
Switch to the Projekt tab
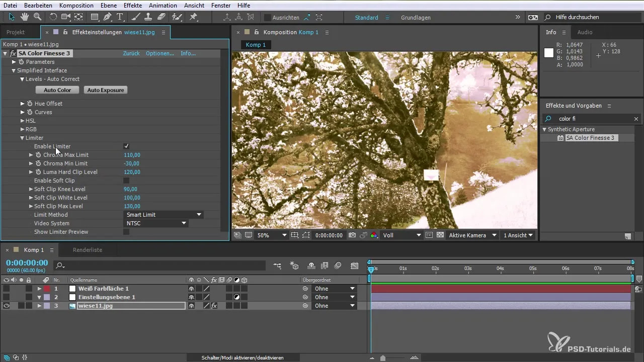[x=16, y=32]
